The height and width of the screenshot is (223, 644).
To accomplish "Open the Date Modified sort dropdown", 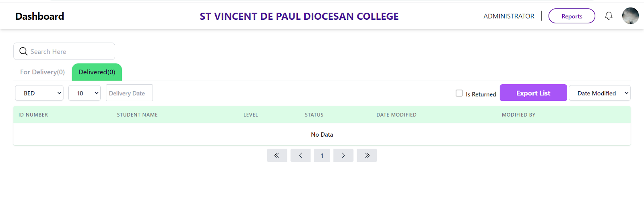I will 599,93.
